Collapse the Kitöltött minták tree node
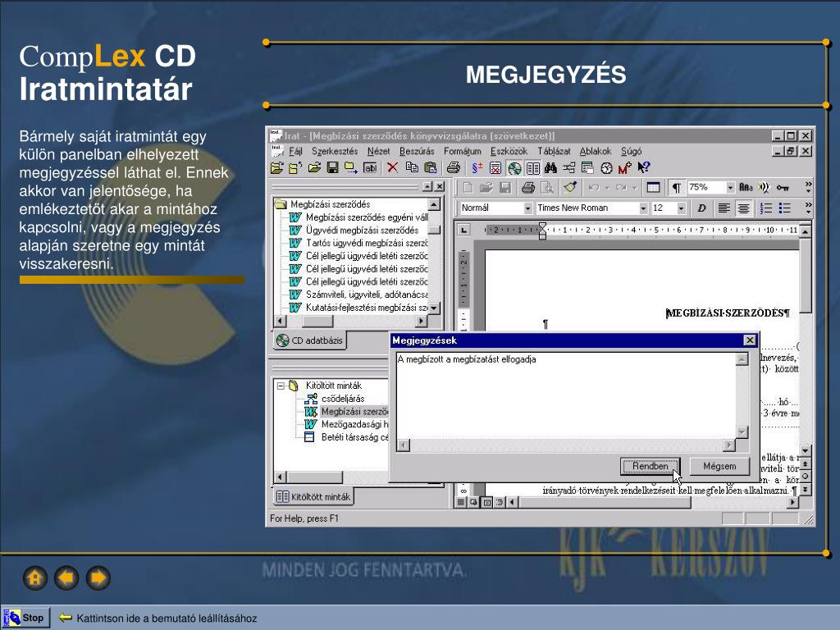The image size is (840, 630). (281, 386)
